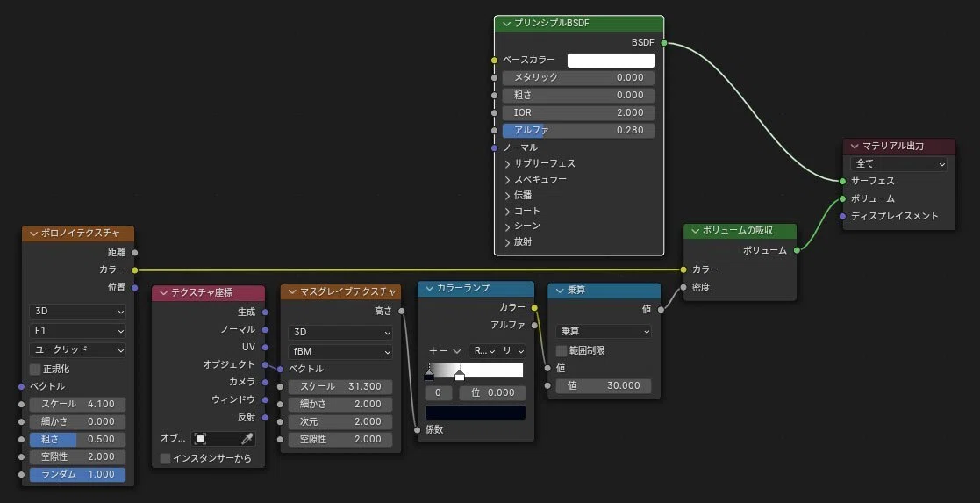The image size is (980, 503).
Task: Click the white color stop on the ramp
Action: (x=460, y=375)
